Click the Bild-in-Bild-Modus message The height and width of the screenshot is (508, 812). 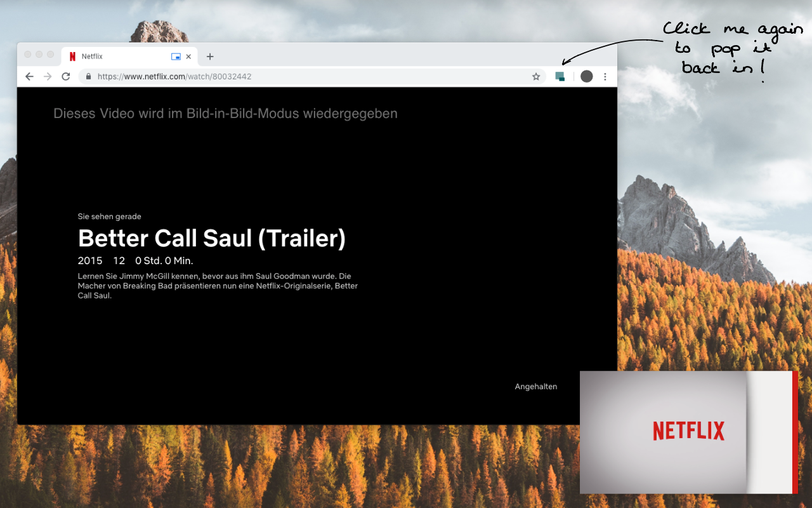225,114
